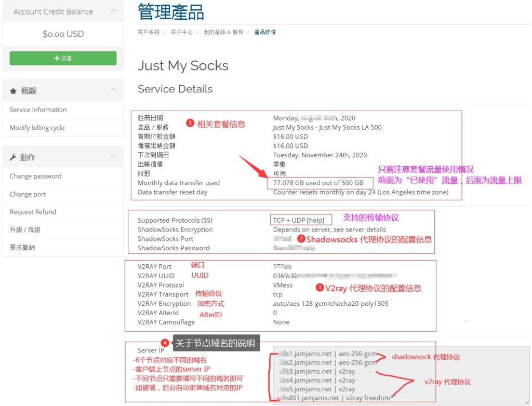532x406 pixels.
Task: Click the wrench icon next to 動作
Action: coord(13,157)
